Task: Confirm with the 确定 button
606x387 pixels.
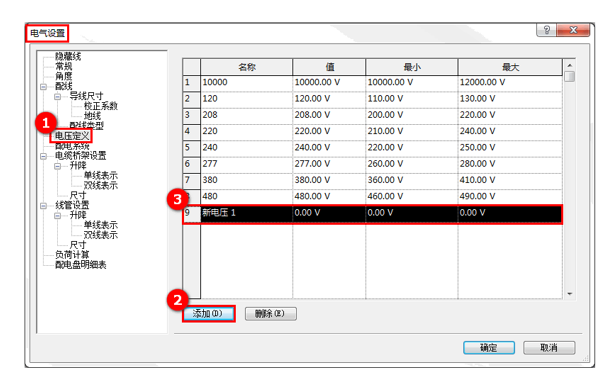Action: (489, 348)
